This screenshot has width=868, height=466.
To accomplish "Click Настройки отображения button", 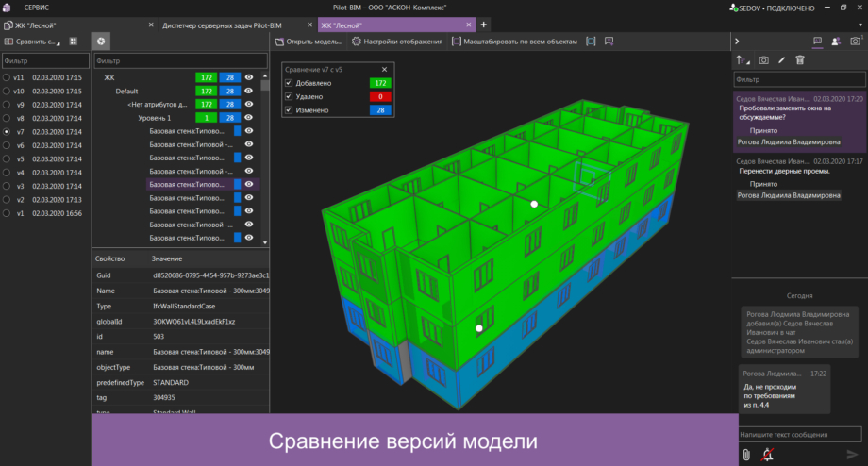I will point(397,42).
